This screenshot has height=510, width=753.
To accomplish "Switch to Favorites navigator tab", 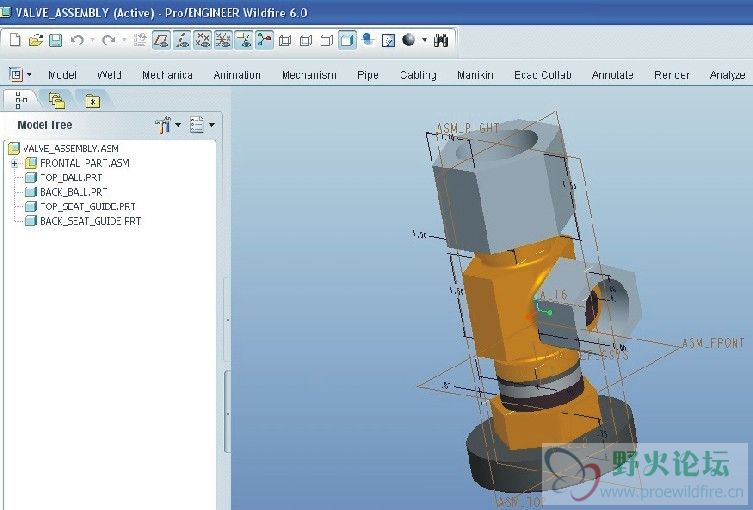I will click(x=92, y=101).
